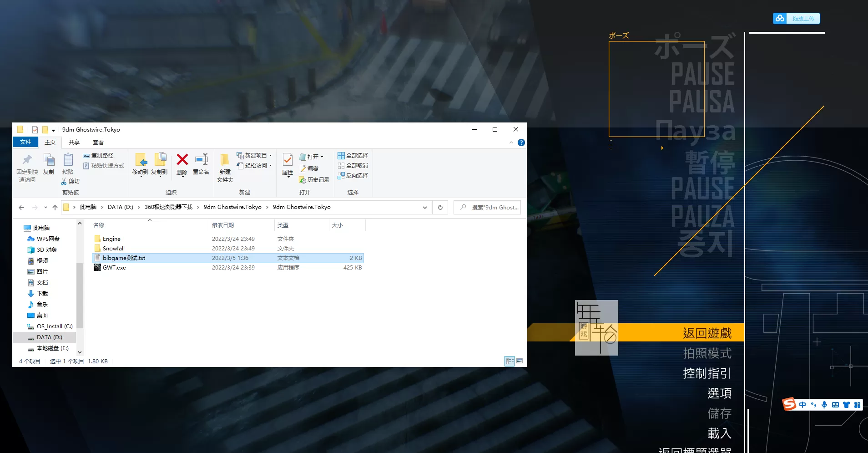Image resolution: width=868 pixels, height=453 pixels.
Task: Click the Move To (移动到) icon
Action: click(140, 160)
